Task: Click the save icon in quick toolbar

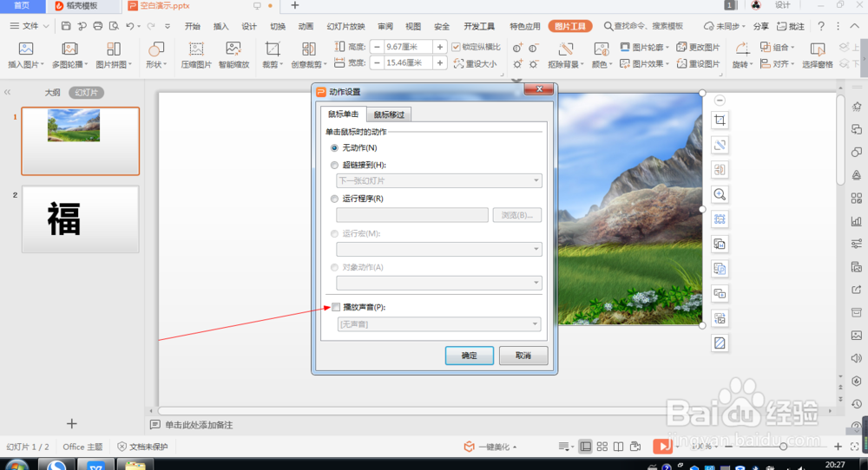Action: coord(66,26)
